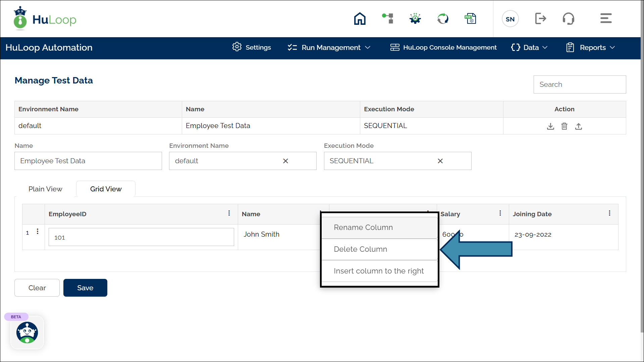This screenshot has height=362, width=644.
Task: Click the green refresh cycle icon
Action: coord(443,19)
